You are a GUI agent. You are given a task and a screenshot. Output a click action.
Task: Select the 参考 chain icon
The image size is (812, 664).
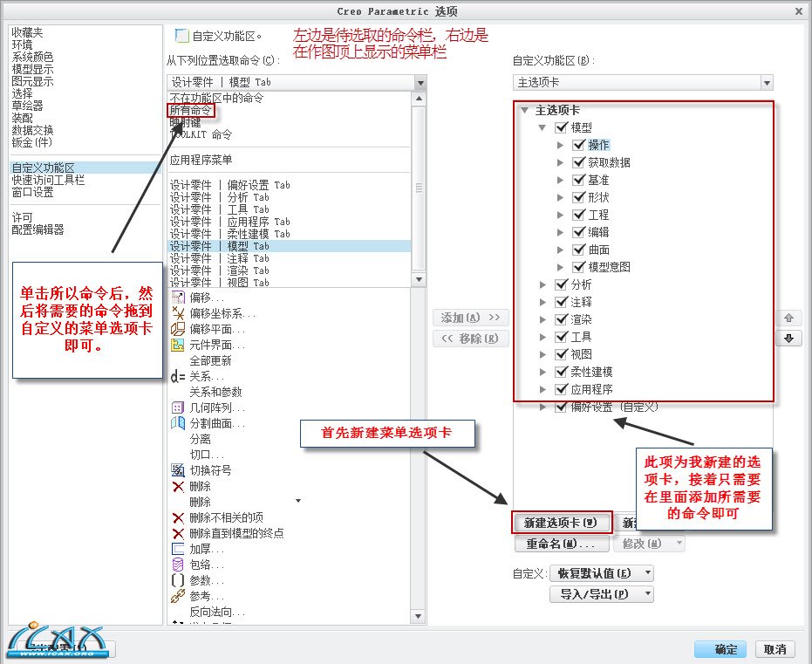point(178,596)
